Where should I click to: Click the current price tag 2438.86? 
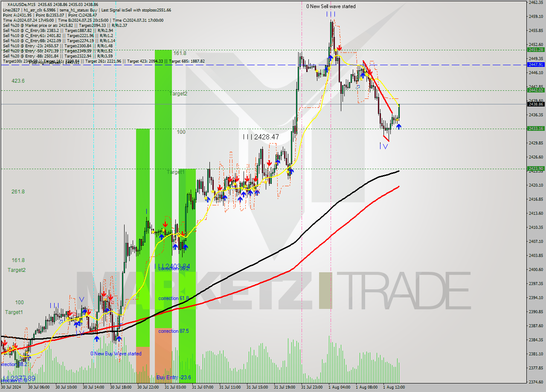[536, 104]
